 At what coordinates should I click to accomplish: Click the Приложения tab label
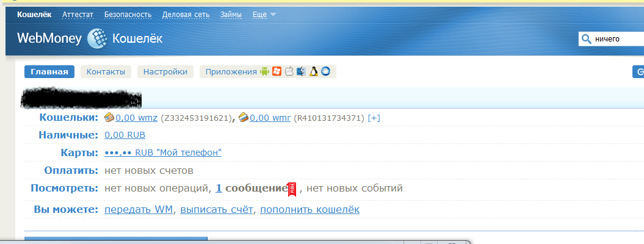click(x=231, y=72)
